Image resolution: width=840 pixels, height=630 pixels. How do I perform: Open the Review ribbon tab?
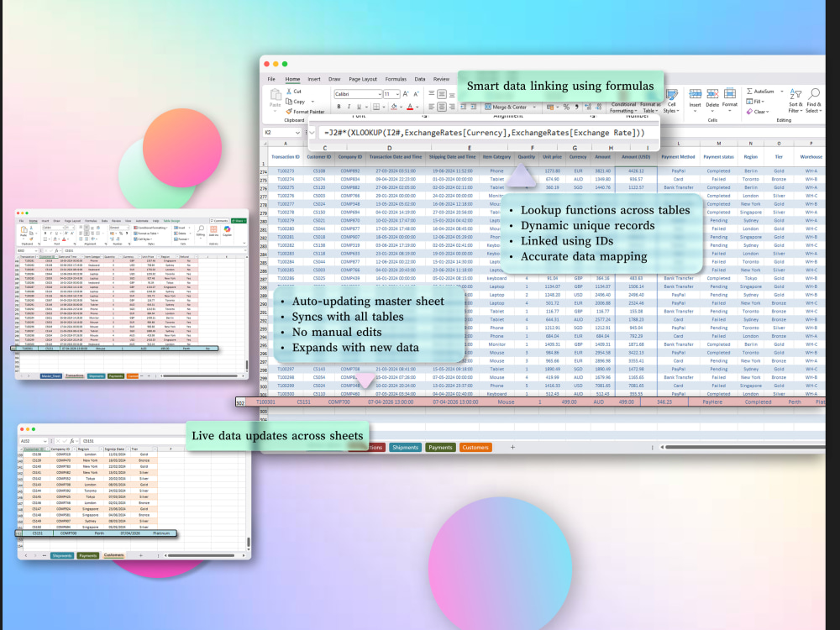tap(441, 79)
